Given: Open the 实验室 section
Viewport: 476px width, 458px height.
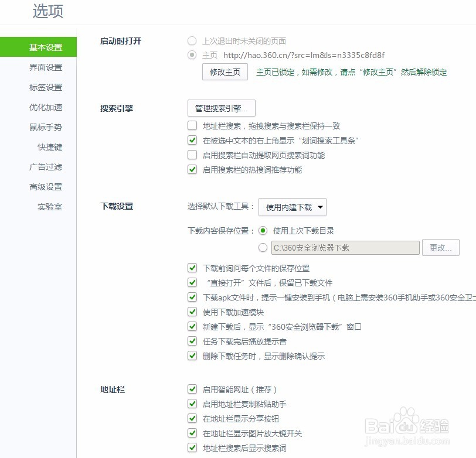Looking at the screenshot, I should point(50,207).
